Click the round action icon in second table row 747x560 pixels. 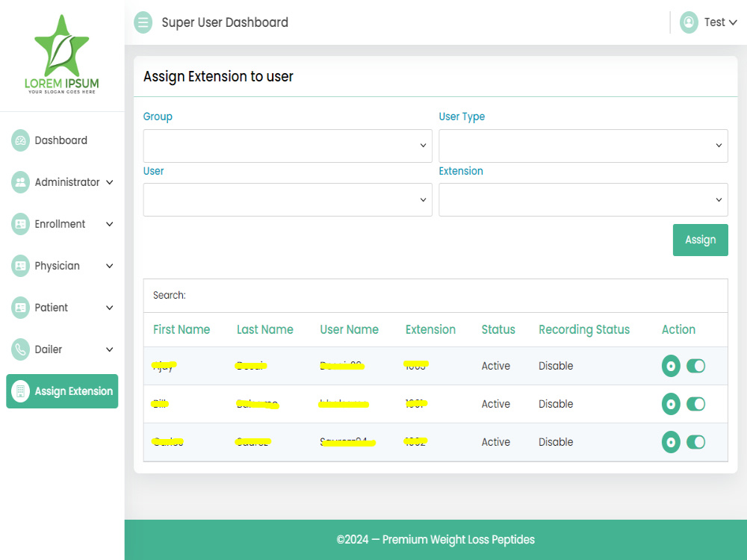(x=671, y=404)
